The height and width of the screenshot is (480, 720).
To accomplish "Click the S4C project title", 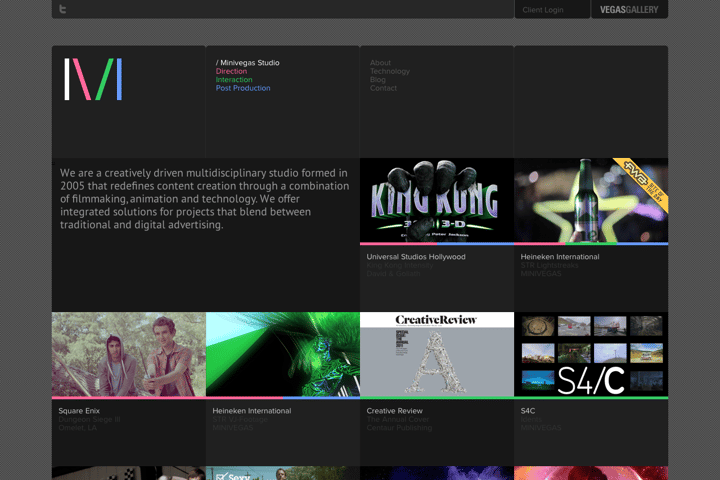I will (528, 411).
